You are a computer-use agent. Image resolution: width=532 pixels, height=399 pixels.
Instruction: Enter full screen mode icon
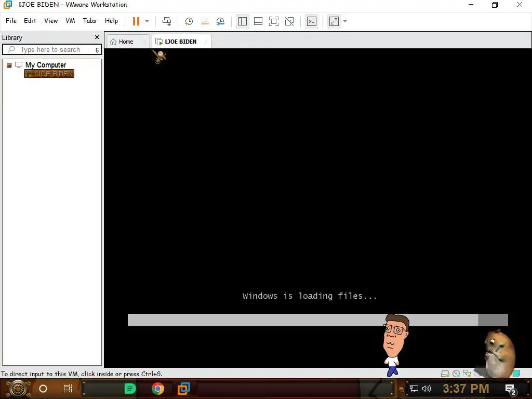click(x=274, y=21)
